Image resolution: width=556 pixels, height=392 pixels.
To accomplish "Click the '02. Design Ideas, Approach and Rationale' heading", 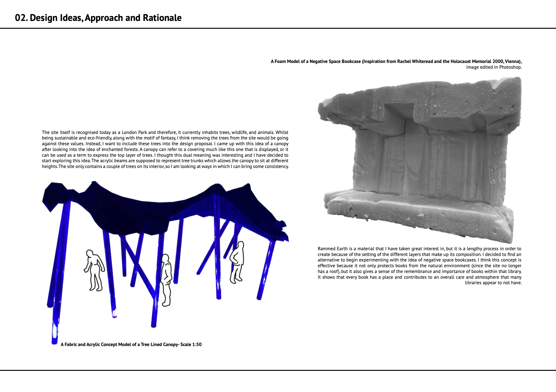I will click(98, 18).
